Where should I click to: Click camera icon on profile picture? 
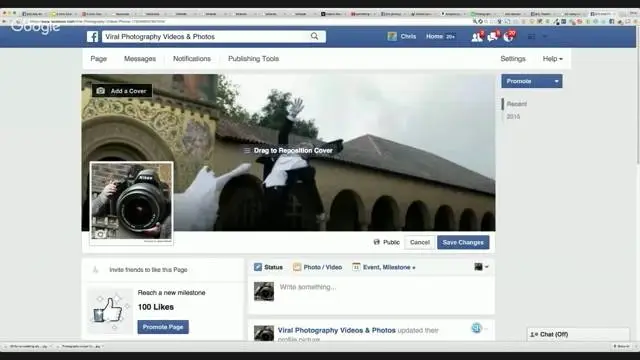pos(100,234)
